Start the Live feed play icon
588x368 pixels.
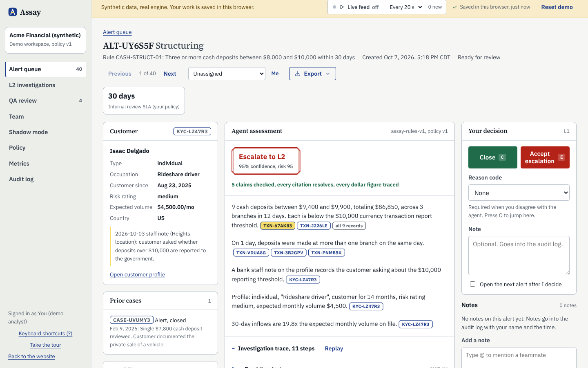(342, 7)
